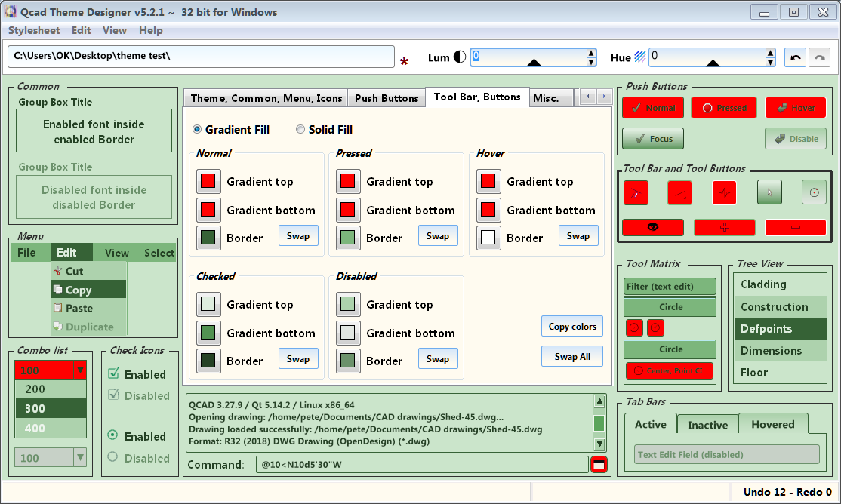Screen dimensions: 841x504
Task: Click the eye icon tool button
Action: click(x=653, y=227)
